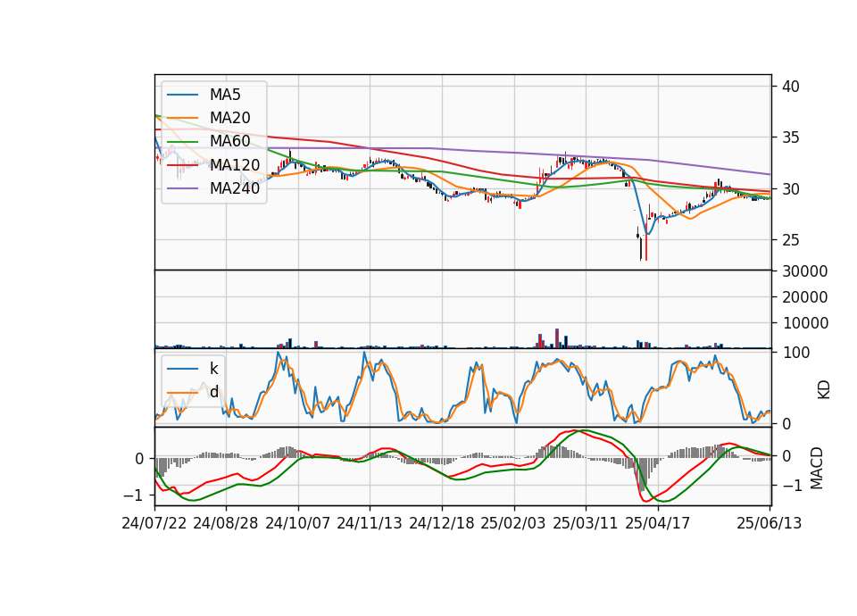Click the 25/03/11 date tick label
This screenshot has width=857, height=616.
(586, 523)
